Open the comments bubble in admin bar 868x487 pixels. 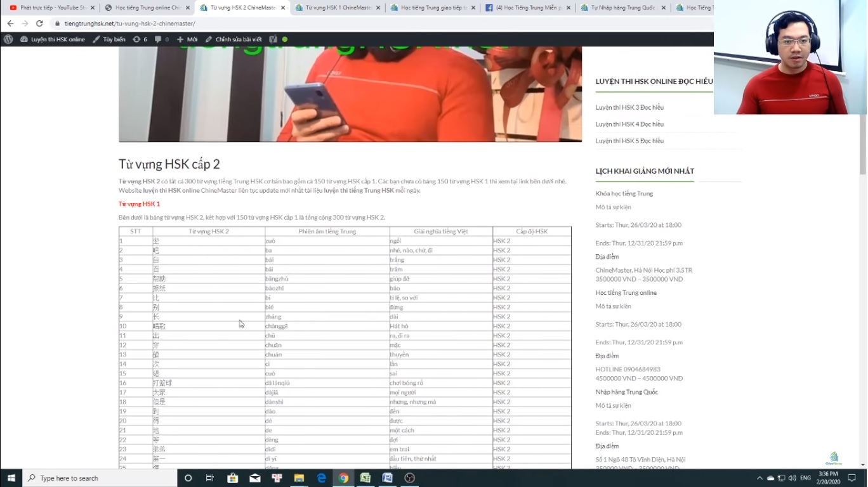tap(162, 39)
